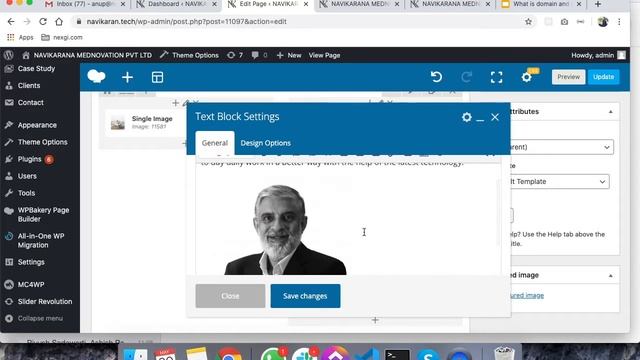This screenshot has height=360, width=640.
Task: Switch to the Dashboard browser tab
Action: pos(177,4)
